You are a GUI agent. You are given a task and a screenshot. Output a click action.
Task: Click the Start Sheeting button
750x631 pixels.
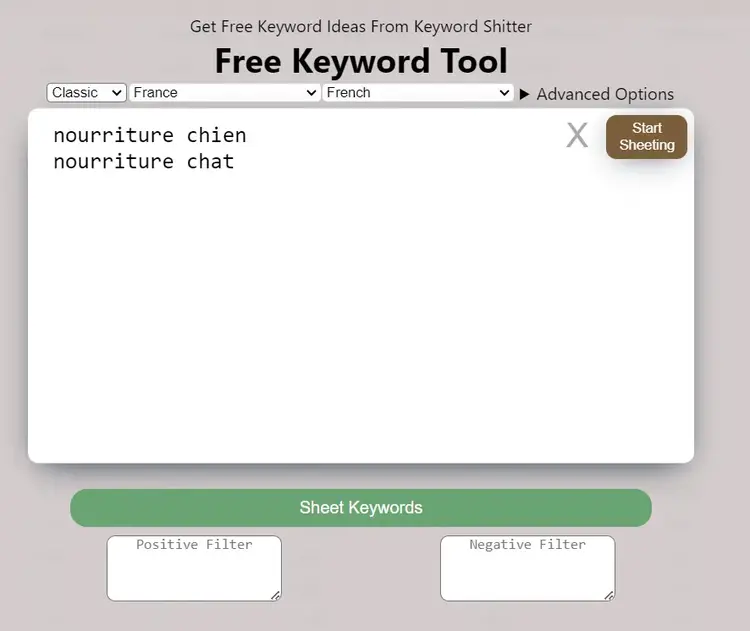[646, 137]
